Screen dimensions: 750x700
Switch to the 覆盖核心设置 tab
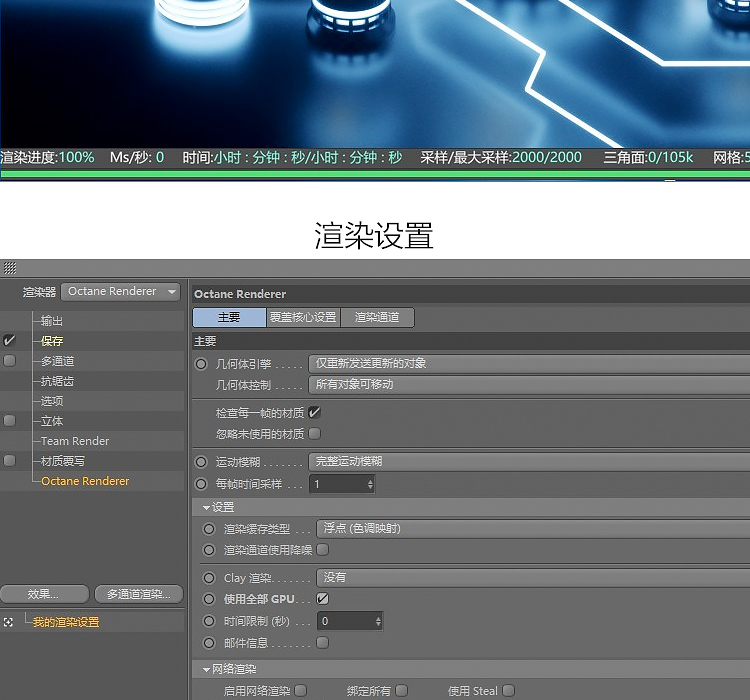coord(303,318)
